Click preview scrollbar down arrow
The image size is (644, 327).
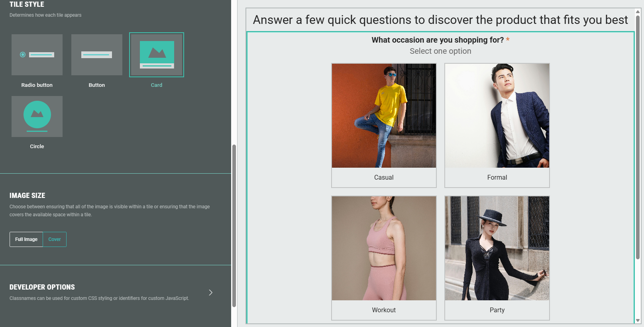coord(638,320)
